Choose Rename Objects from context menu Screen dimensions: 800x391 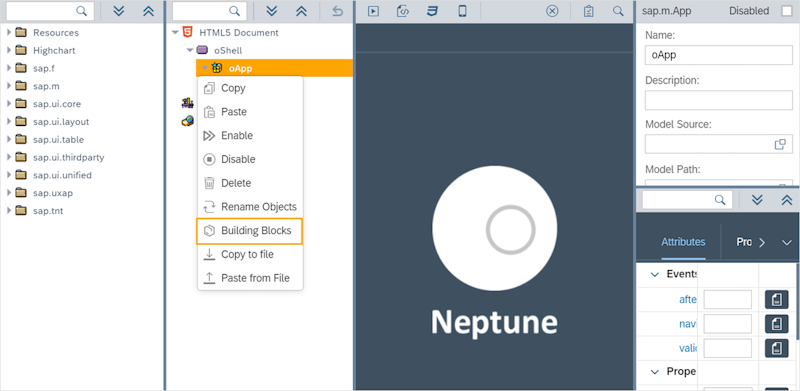[x=251, y=207]
